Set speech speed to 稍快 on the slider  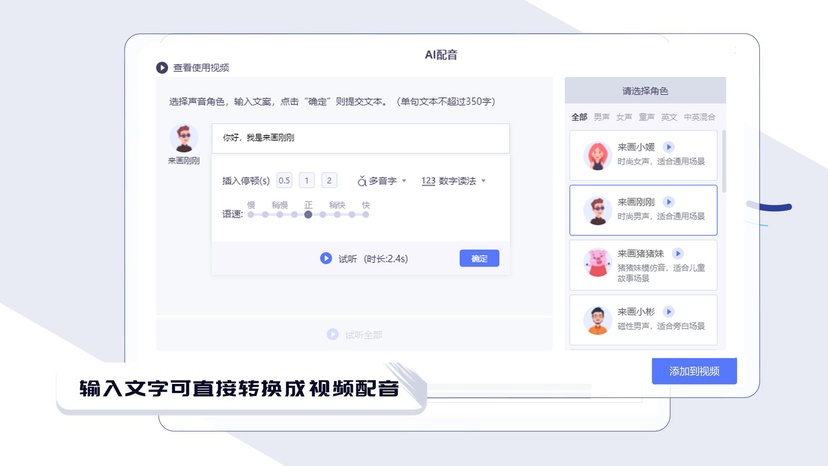tap(337, 214)
